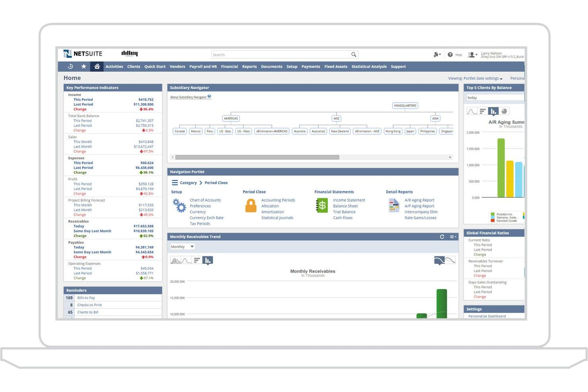Viewport: 588px width, 392px height.
Task: Open the Monthly frequency dropdown
Action: point(182,246)
